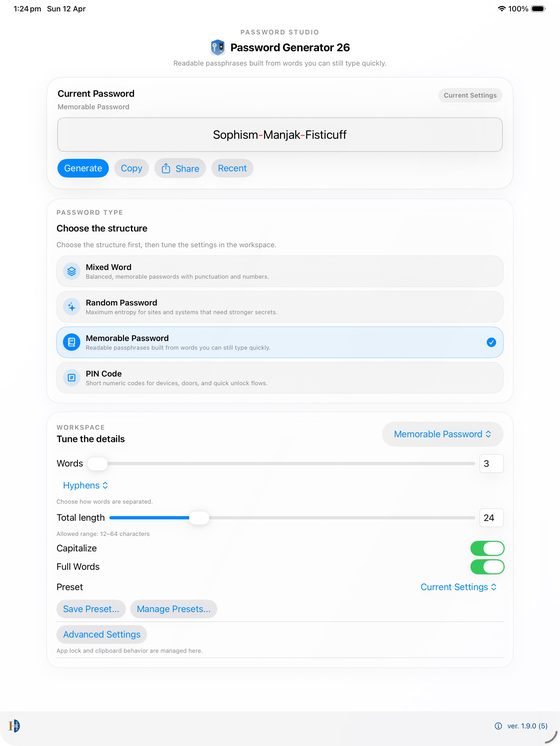The width and height of the screenshot is (560, 746).
Task: Click the Memorable Password book icon
Action: [71, 342]
